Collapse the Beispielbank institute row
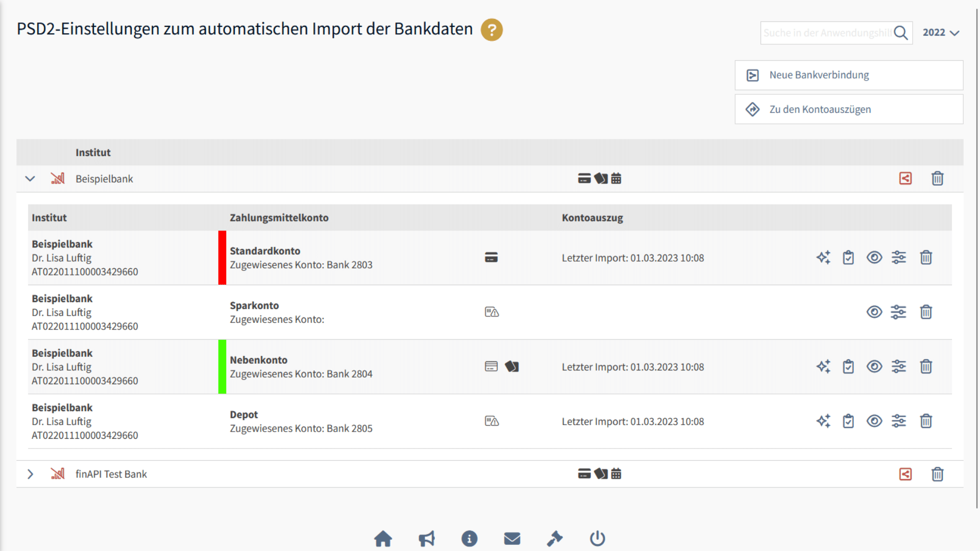980x551 pixels. (30, 179)
